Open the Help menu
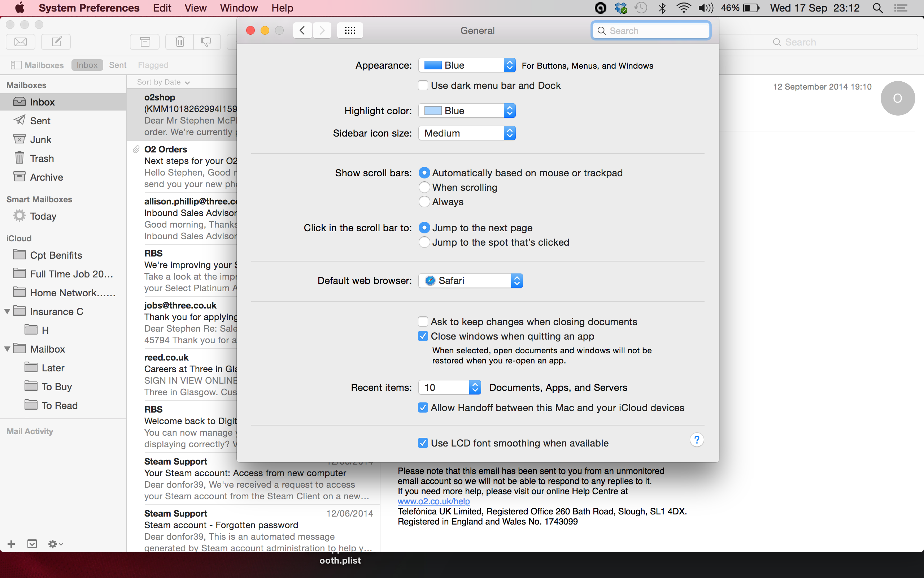Image resolution: width=924 pixels, height=578 pixels. coord(282,8)
